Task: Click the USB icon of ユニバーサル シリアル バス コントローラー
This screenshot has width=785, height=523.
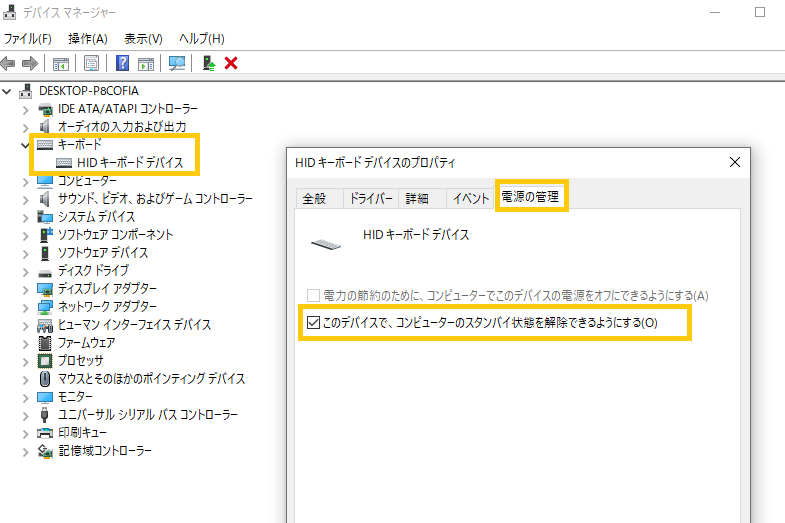Action: 44,415
